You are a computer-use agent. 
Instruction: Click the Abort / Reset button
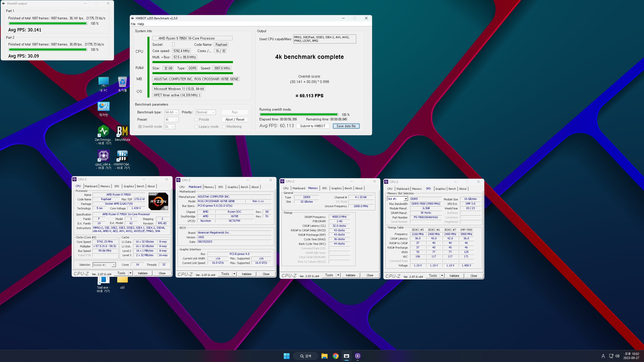[x=235, y=120]
